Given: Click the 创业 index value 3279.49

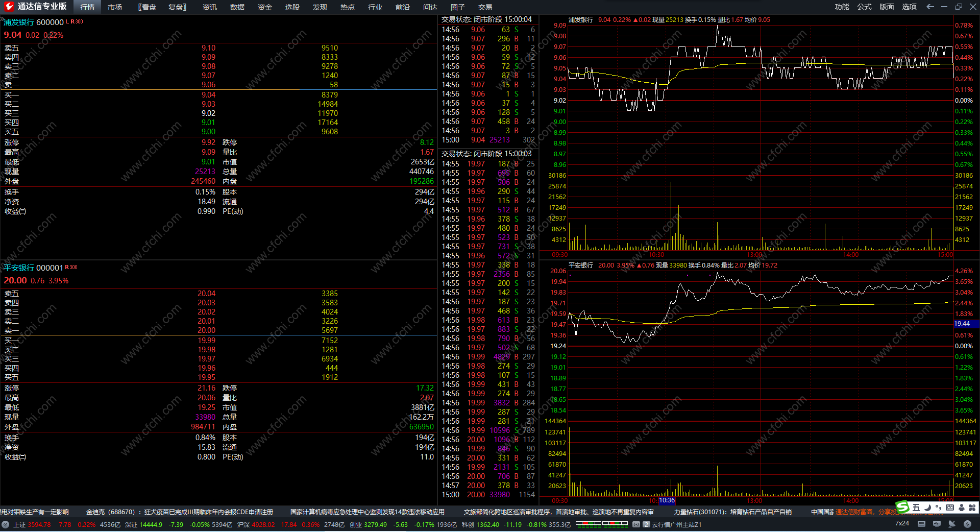Looking at the screenshot, I should coord(375,524).
